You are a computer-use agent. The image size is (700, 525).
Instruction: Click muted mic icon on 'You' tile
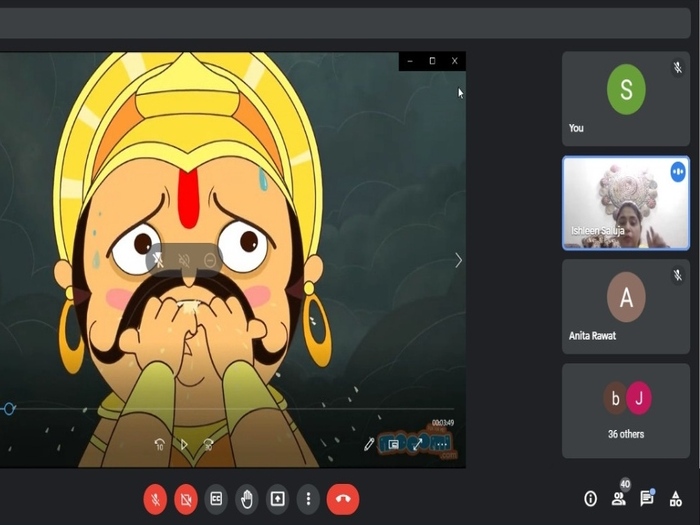(x=678, y=68)
